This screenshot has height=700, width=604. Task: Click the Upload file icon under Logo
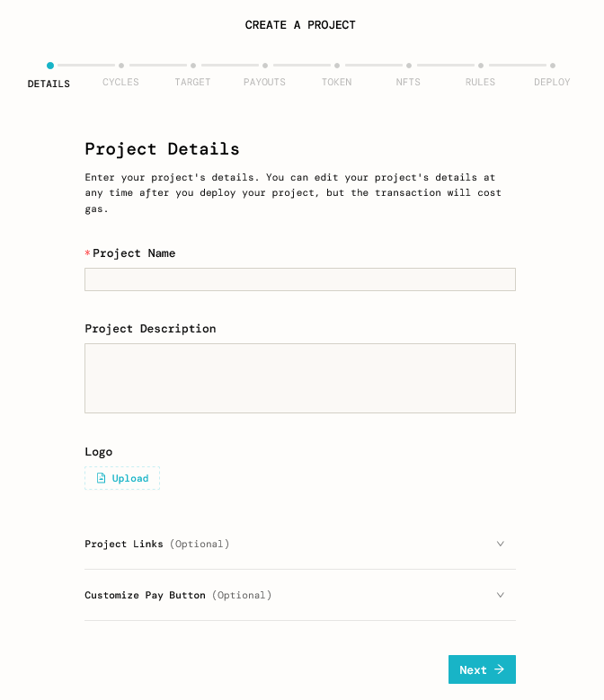click(x=102, y=478)
